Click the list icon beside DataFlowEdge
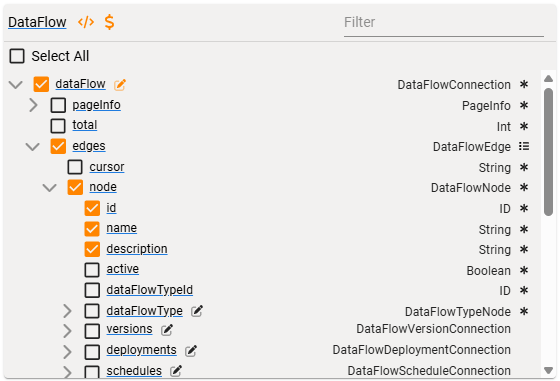The width and height of the screenshot is (560, 381). pos(524,146)
